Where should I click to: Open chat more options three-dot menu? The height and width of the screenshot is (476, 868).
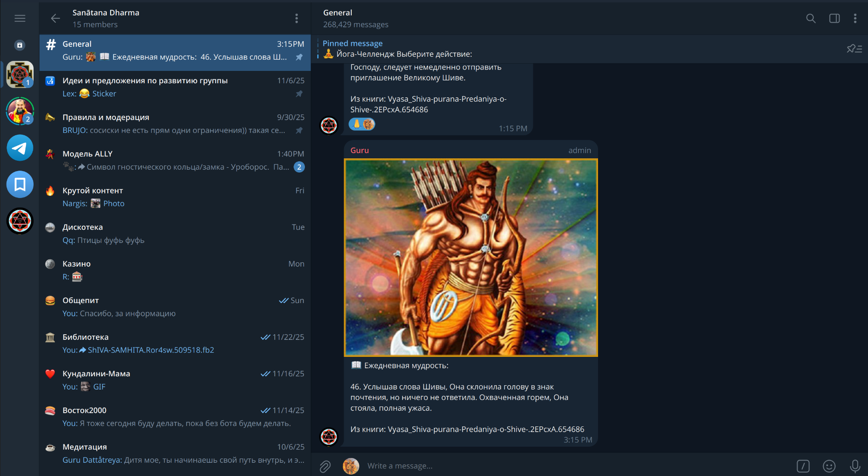(855, 18)
